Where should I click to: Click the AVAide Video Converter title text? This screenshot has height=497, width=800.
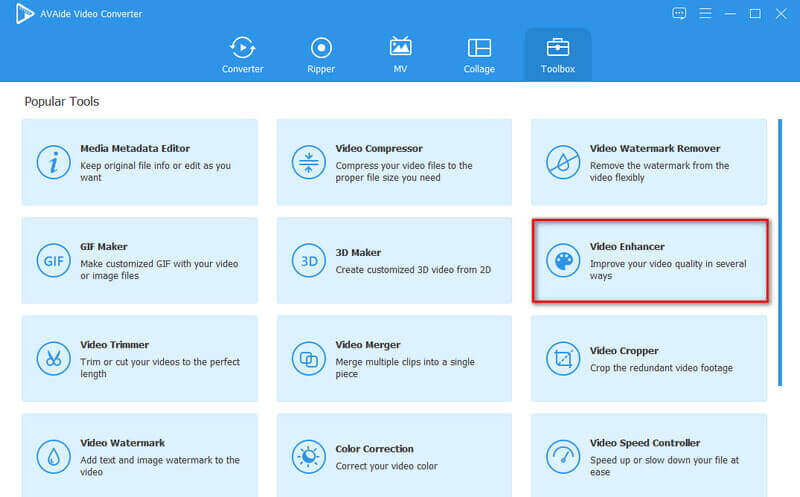coord(91,14)
